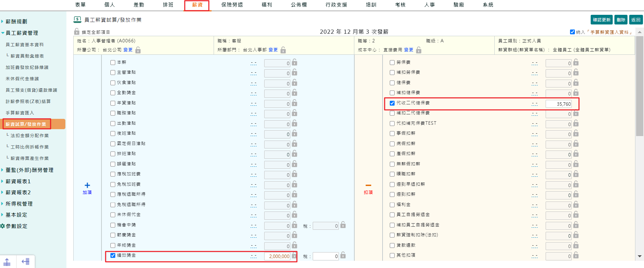Open the 差勤 top menu tab
The width and height of the screenshot is (644, 268).
click(x=139, y=5)
